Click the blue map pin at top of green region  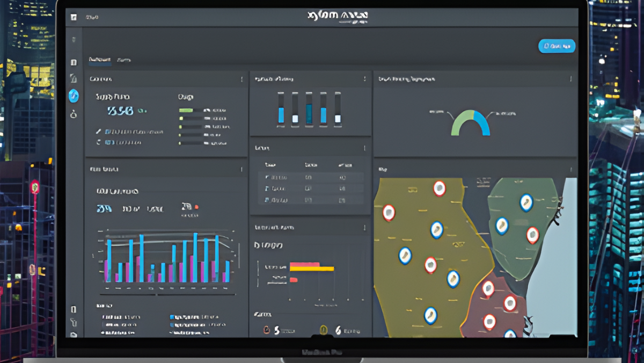(526, 202)
